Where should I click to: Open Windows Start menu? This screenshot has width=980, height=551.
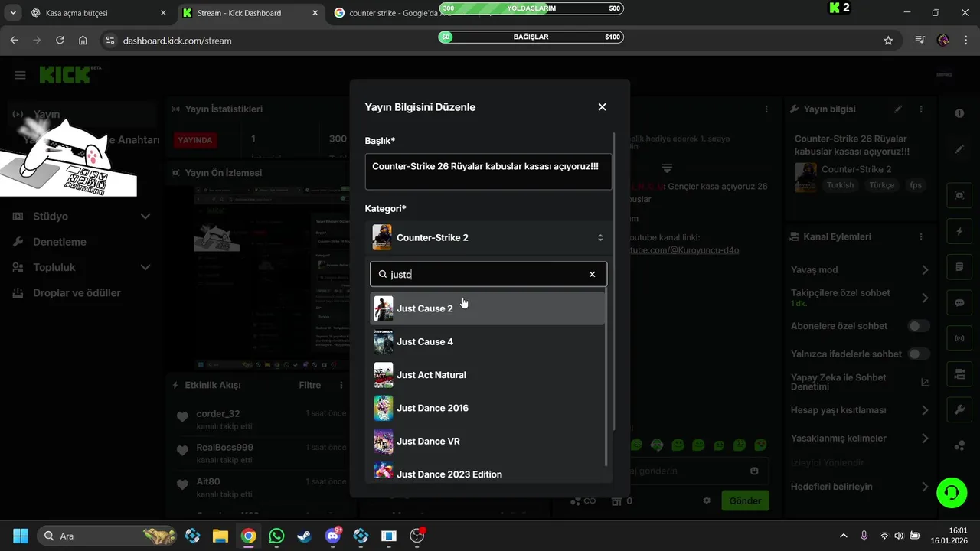tap(21, 536)
